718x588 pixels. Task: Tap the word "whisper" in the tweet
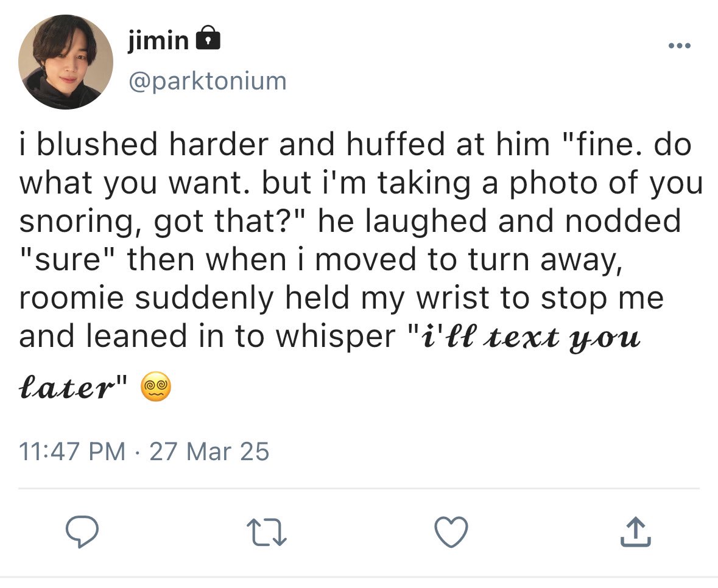coord(336,337)
